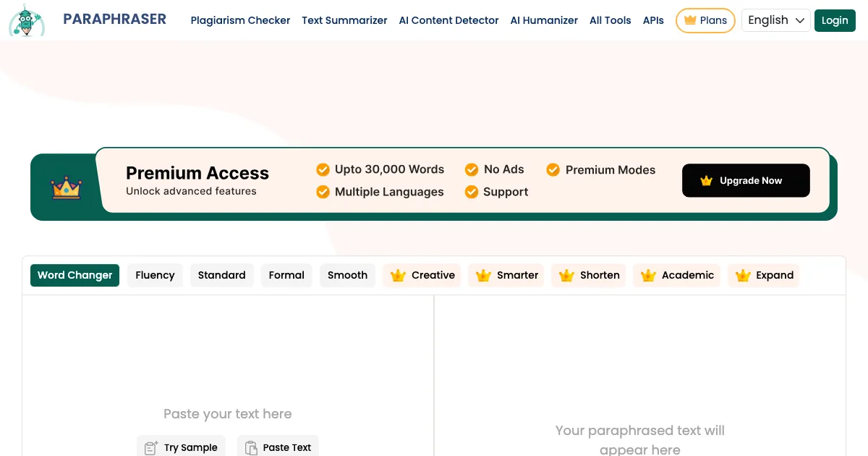868x456 pixels.
Task: Click the crown graphic in the Premium Access banner
Action: point(67,187)
